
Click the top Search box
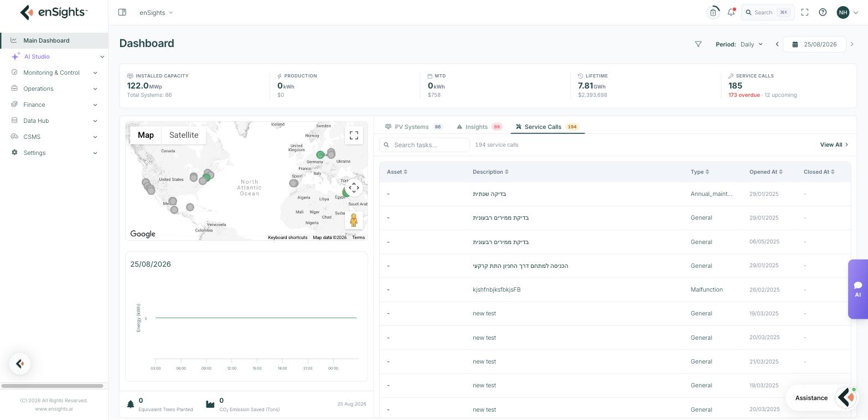pyautogui.click(x=768, y=12)
